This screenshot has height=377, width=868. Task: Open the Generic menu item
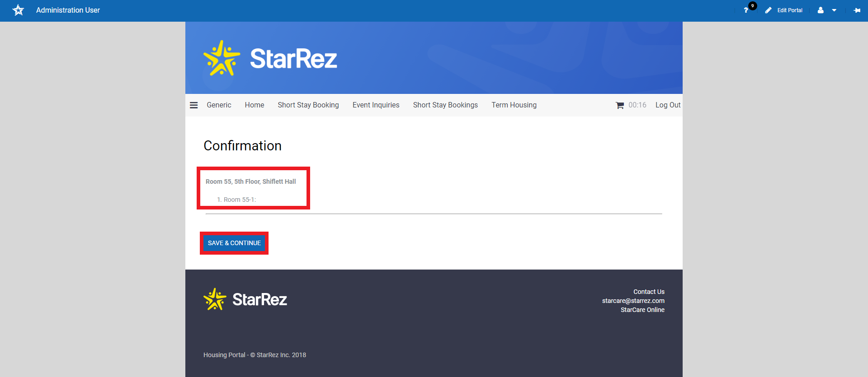[x=219, y=105]
